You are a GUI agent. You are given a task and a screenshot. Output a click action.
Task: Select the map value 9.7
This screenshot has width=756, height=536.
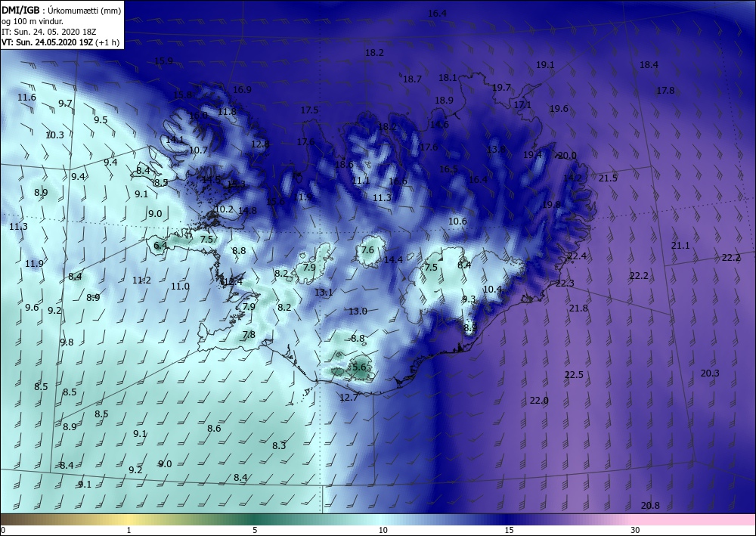[65, 103]
